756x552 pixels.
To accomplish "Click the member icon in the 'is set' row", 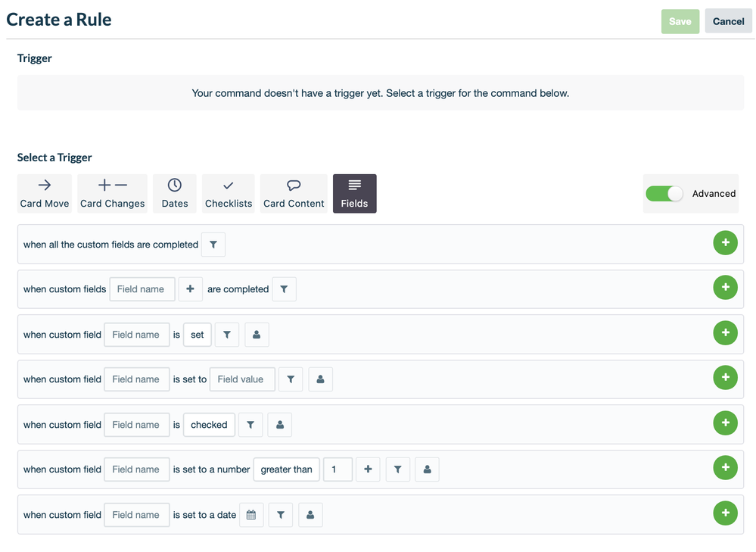I will point(257,334).
